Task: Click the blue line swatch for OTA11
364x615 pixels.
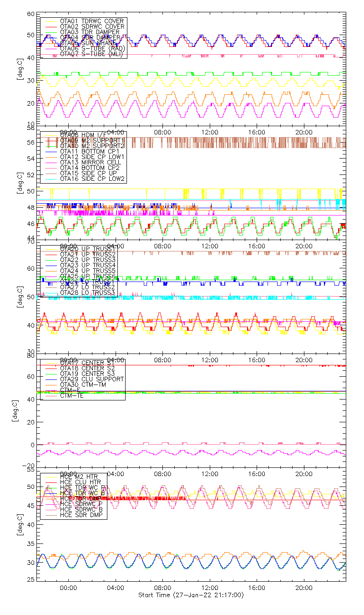Action: click(50, 151)
